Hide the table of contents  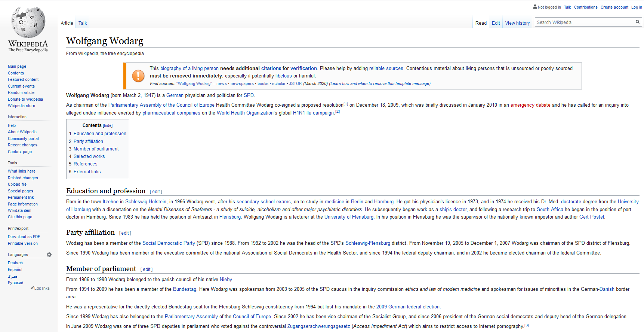(x=108, y=126)
